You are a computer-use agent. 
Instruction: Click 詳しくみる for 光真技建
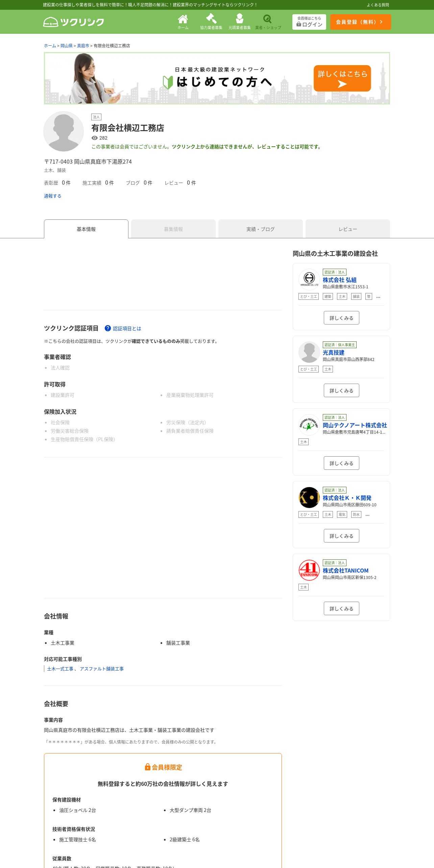point(341,390)
